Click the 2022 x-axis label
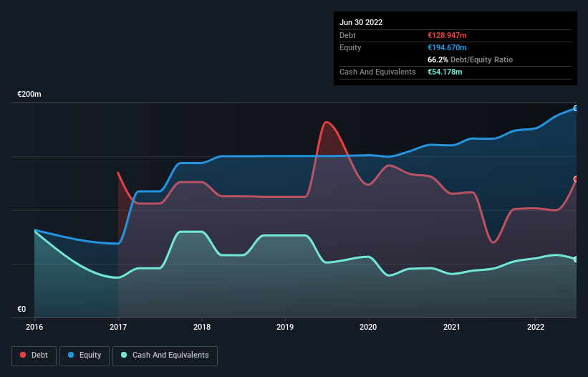Image resolution: width=588 pixels, height=377 pixels. [536, 327]
